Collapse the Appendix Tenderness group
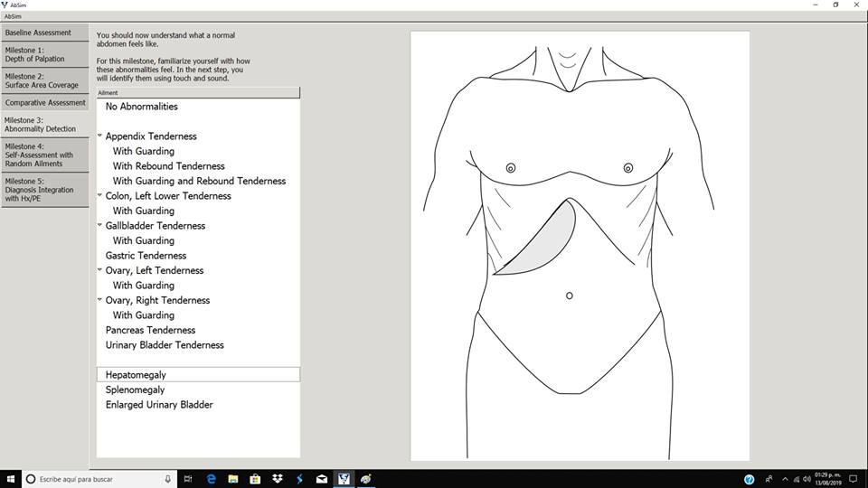The width and height of the screenshot is (868, 488). click(x=99, y=136)
